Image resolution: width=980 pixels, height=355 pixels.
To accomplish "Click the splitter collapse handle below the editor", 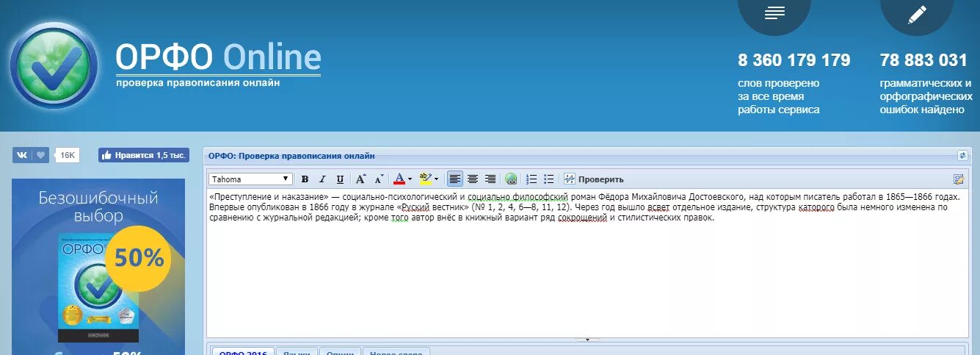I will click(587, 340).
